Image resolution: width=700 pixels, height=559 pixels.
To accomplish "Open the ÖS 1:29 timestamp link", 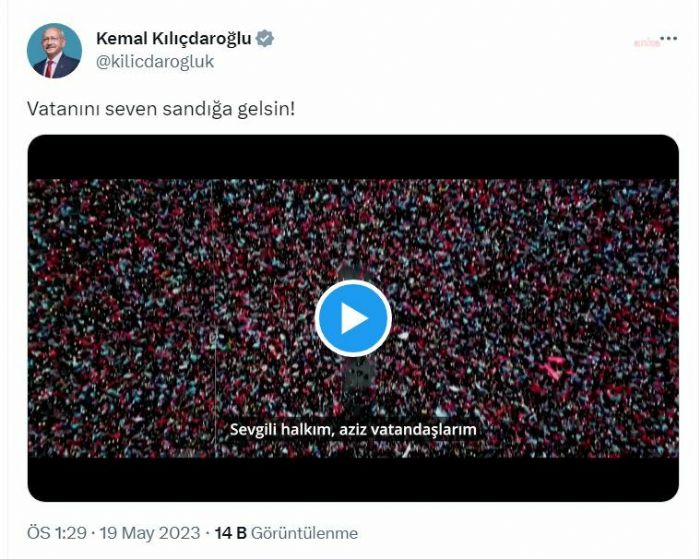I will click(x=57, y=533).
